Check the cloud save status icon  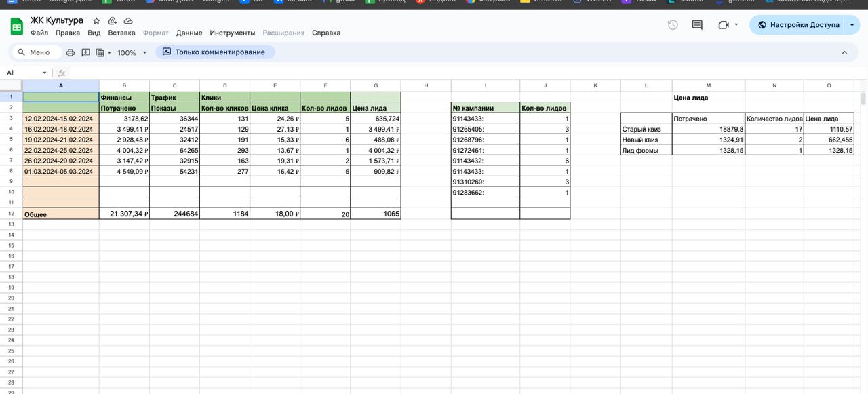[x=128, y=21]
